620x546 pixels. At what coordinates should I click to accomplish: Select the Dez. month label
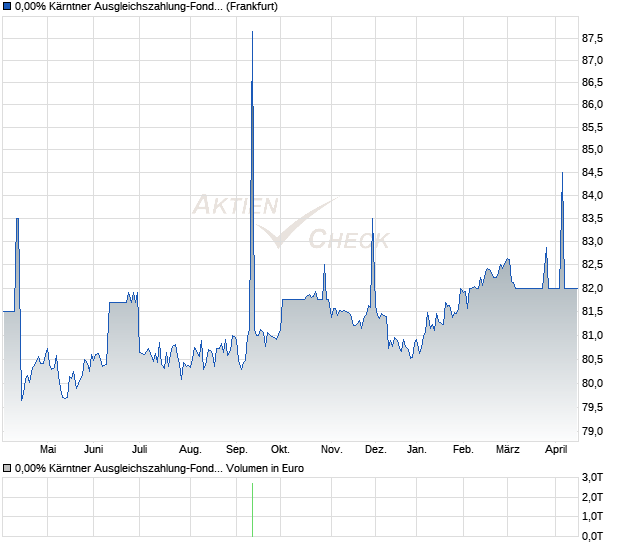(x=375, y=449)
